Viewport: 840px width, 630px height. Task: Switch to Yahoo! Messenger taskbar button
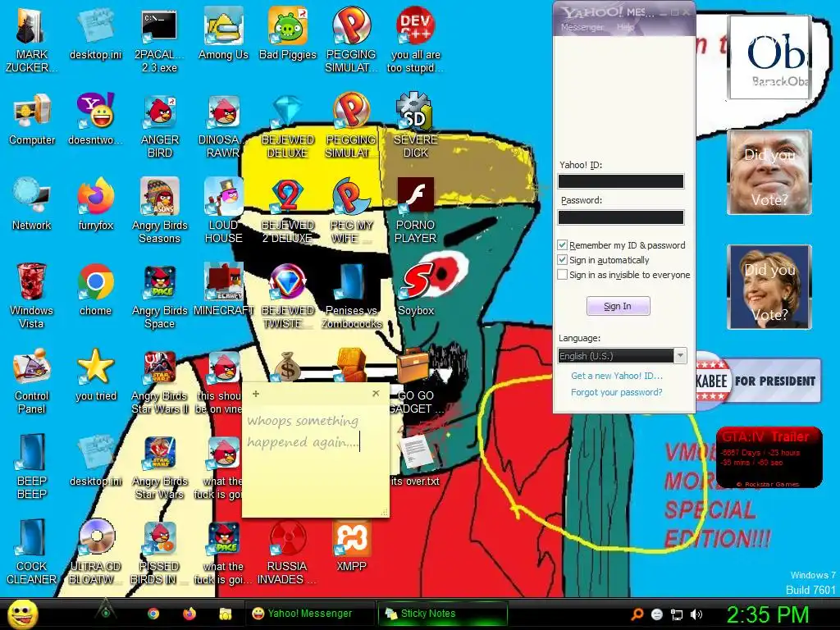[309, 614]
